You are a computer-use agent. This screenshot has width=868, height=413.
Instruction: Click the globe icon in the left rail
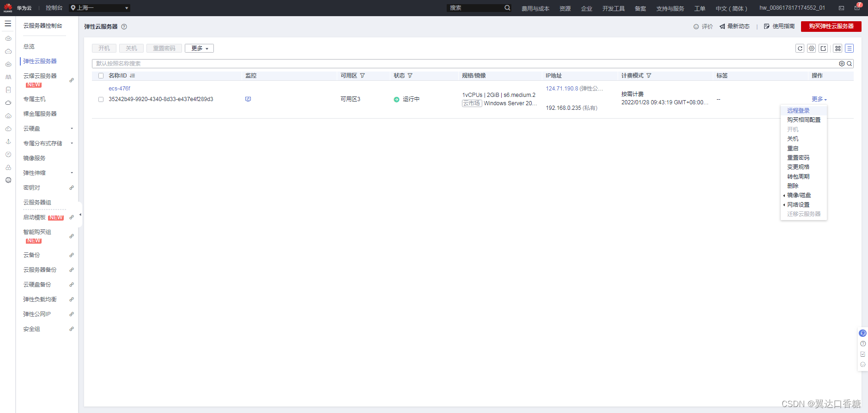8,180
